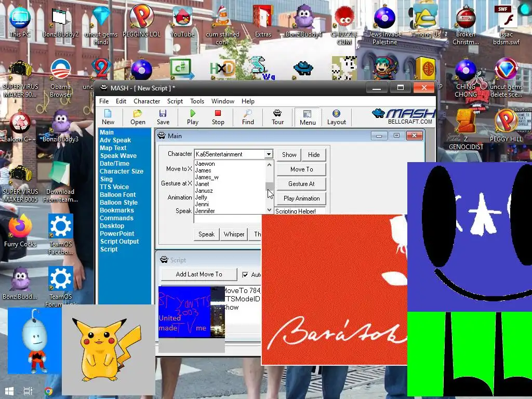Open the Help menu
532x399 pixels.
click(248, 101)
